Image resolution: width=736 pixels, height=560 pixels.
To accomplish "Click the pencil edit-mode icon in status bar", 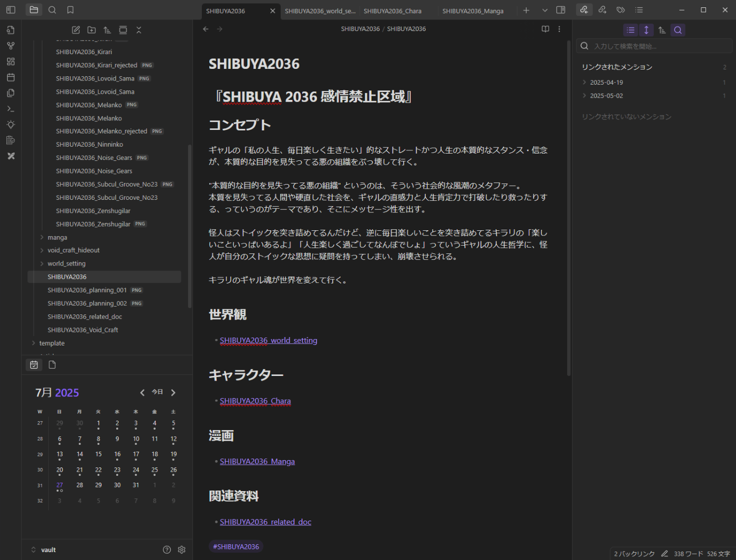I will 665,554.
